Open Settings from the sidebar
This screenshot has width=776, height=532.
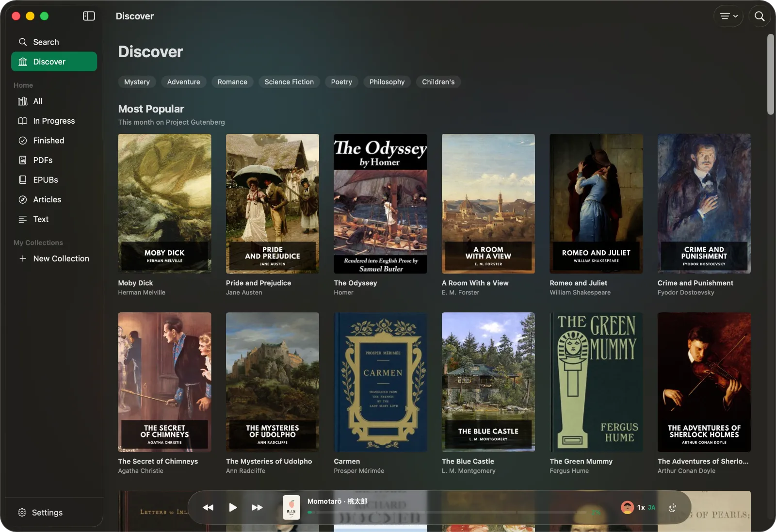point(41,513)
